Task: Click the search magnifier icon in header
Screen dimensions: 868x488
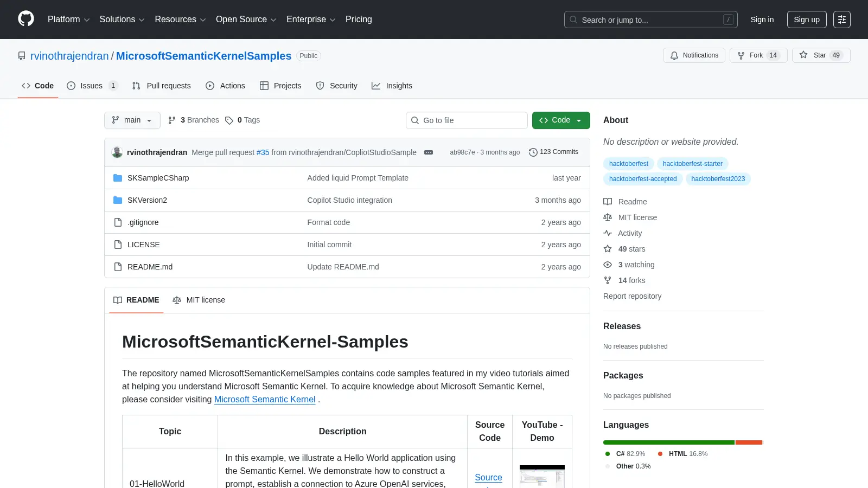Action: [573, 20]
